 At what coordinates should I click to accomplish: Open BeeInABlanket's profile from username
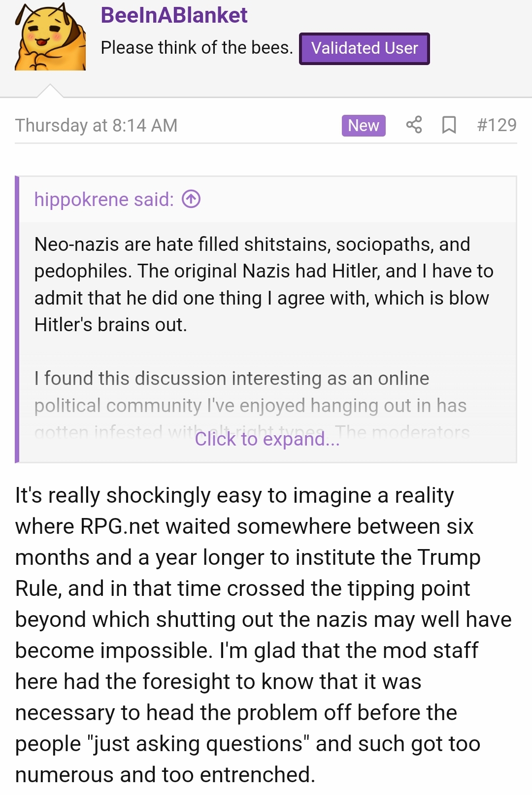point(174,15)
